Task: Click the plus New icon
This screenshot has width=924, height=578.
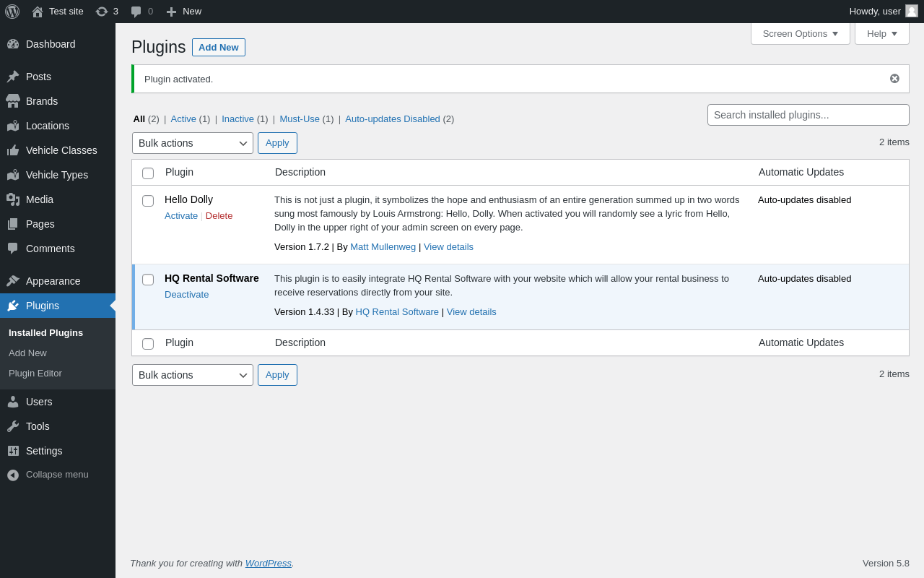Action: (x=171, y=12)
